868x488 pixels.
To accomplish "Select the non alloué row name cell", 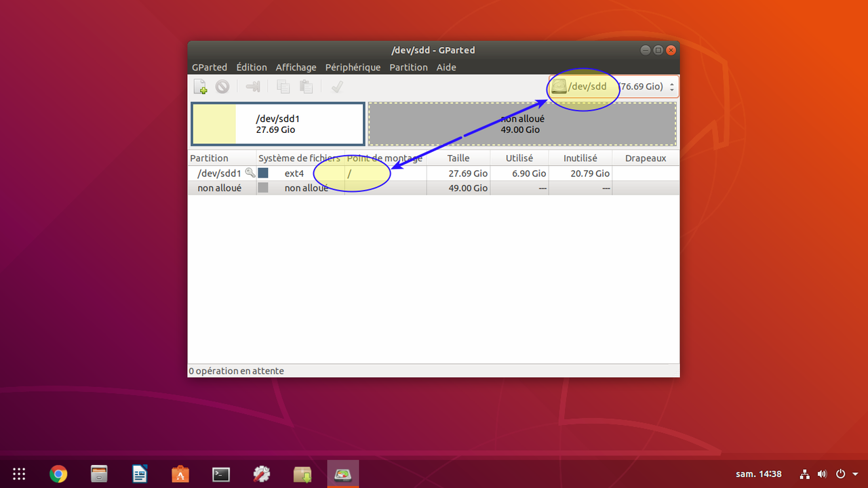I will click(220, 188).
